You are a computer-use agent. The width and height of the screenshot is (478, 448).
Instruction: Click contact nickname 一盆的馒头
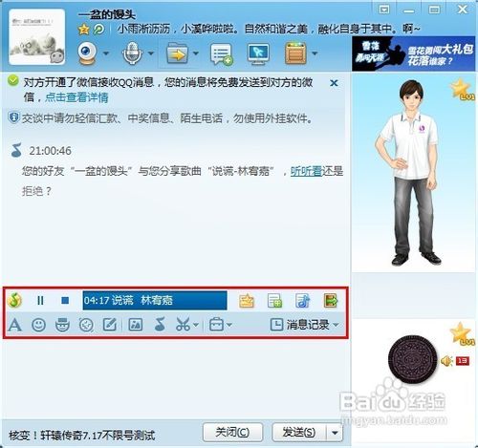point(107,14)
